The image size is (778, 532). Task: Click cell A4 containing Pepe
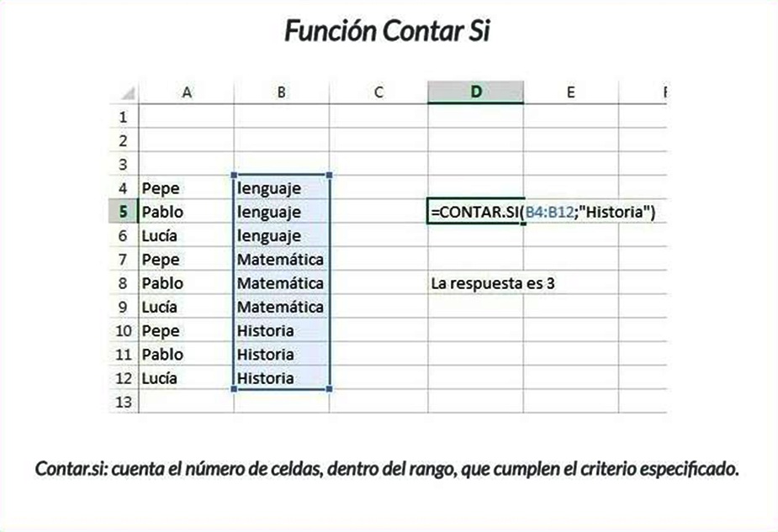[x=187, y=188]
